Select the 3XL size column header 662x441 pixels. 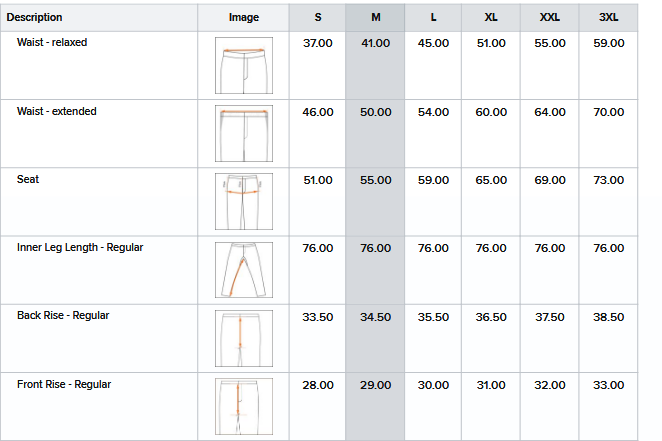coord(609,17)
